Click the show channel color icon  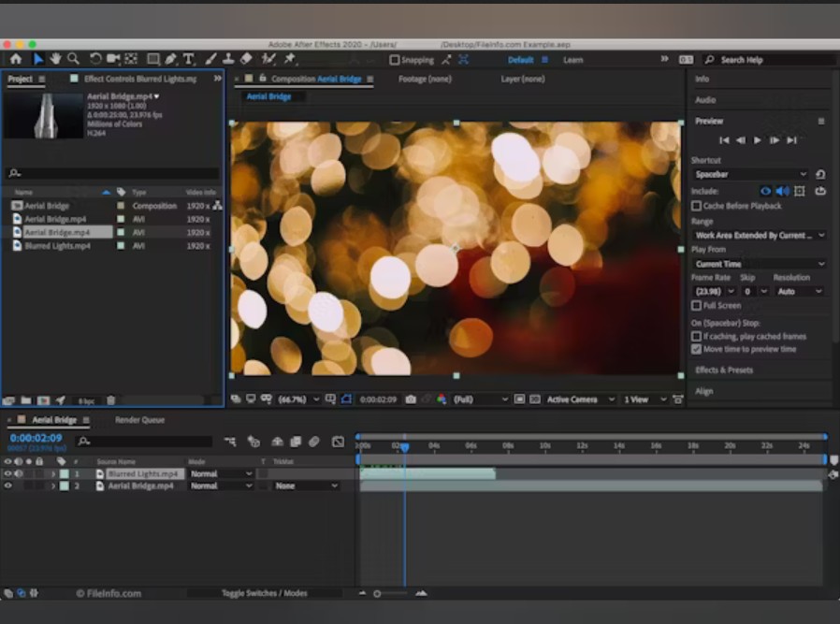pyautogui.click(x=442, y=399)
